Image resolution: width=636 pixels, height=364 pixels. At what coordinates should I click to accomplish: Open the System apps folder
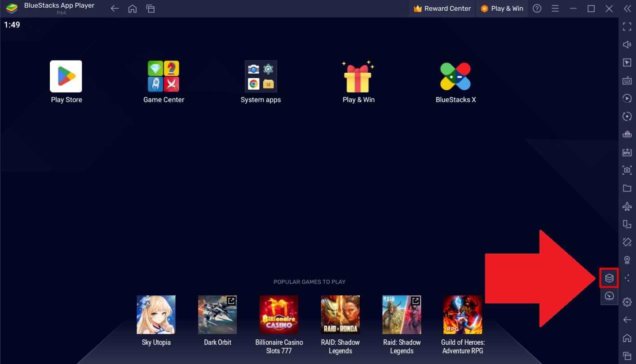pos(261,76)
